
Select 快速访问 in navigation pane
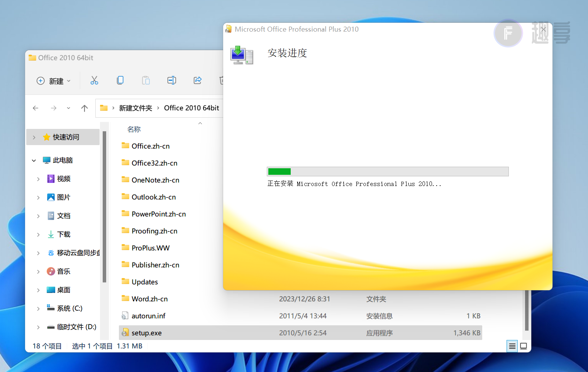pos(63,137)
